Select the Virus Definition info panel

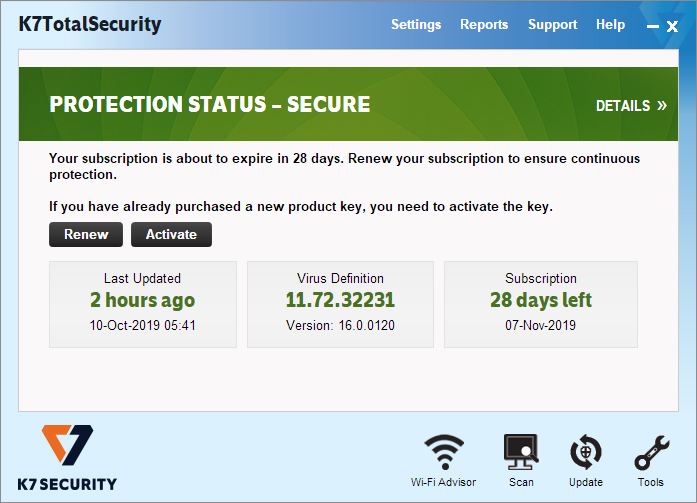pyautogui.click(x=340, y=304)
